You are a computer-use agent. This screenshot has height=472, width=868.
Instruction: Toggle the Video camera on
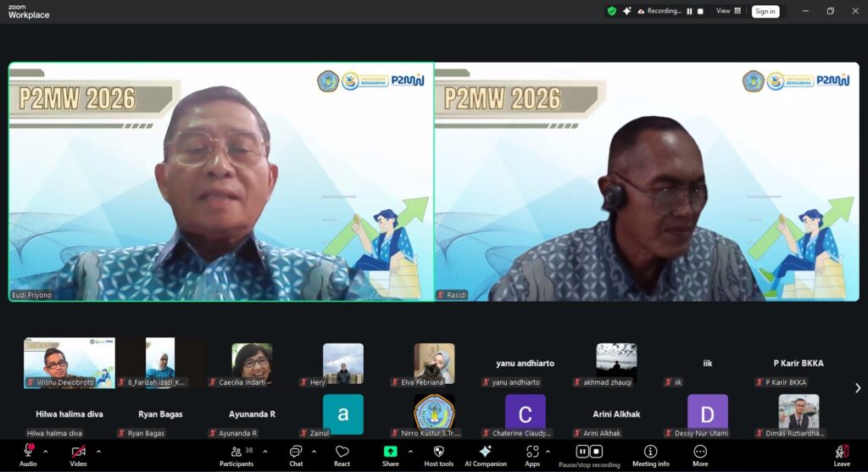coord(78,452)
